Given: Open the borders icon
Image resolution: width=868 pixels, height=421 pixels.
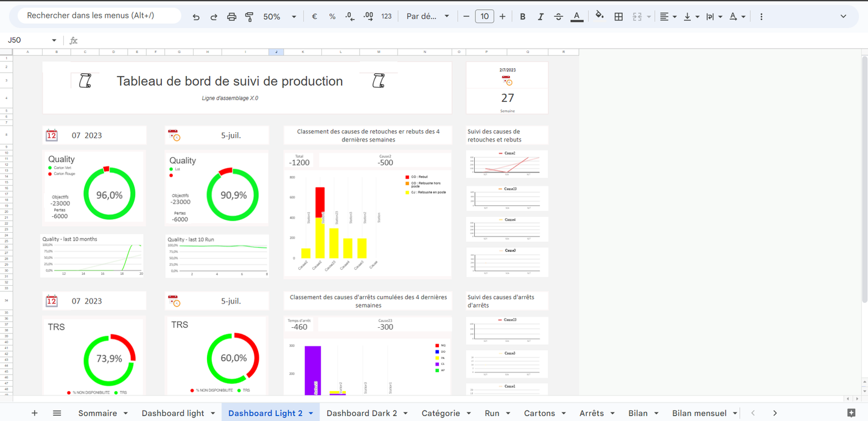Looking at the screenshot, I should [618, 16].
